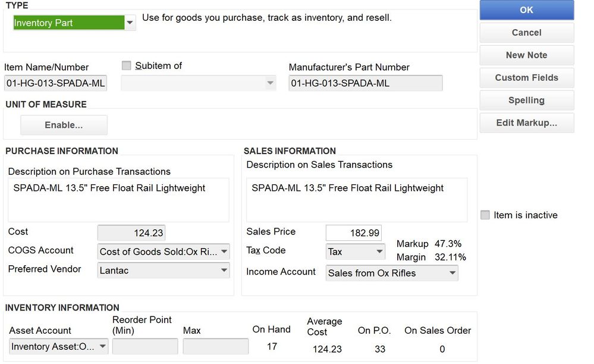
Task: Mark Item is inactive checkbox
Action: tap(485, 215)
